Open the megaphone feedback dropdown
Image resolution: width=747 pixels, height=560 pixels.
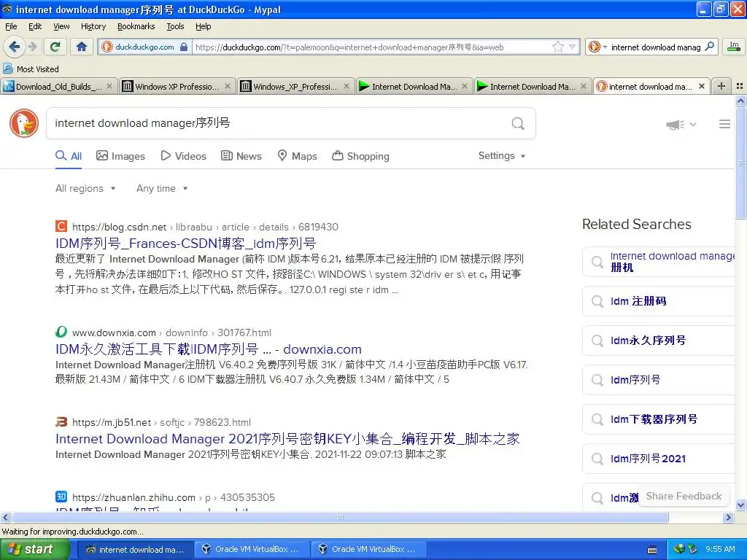[x=681, y=124]
